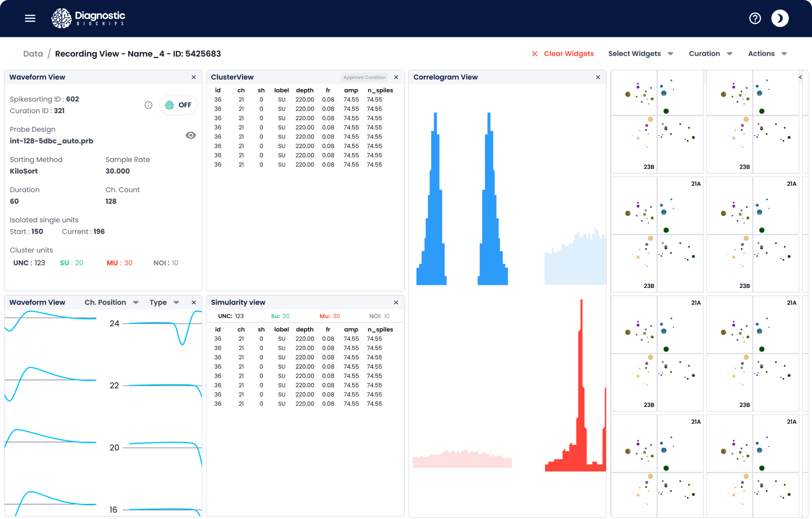This screenshot has width=812, height=519.
Task: Open the hamburger navigation menu
Action: point(30,18)
